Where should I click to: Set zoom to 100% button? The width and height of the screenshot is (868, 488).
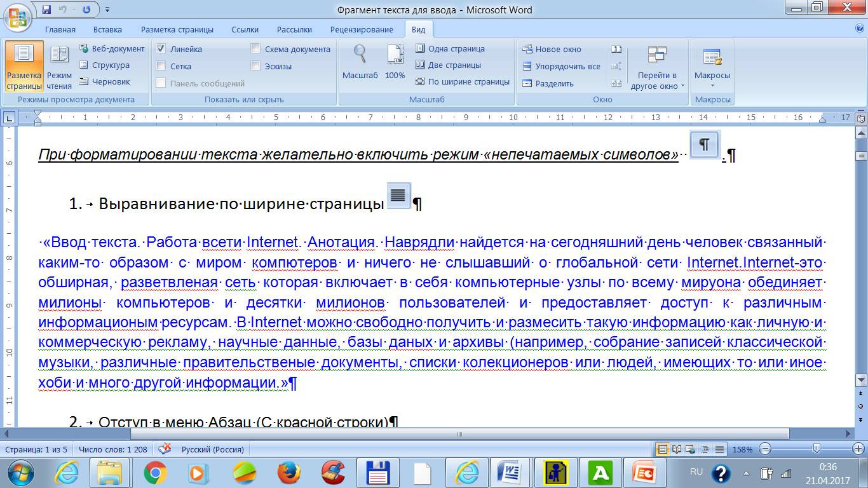pyautogui.click(x=395, y=62)
